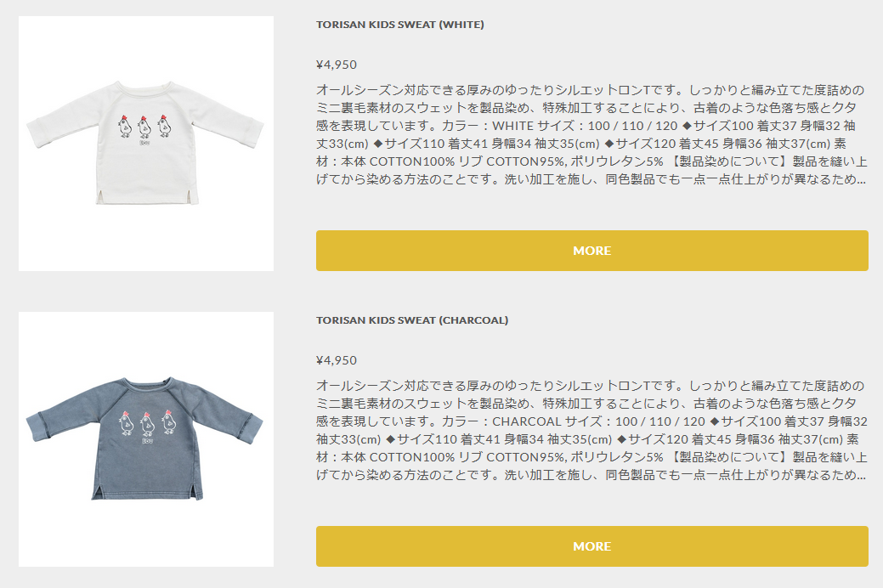Select the ¥4,950 price of white sweat
Viewport: 883px width, 588px height.
tap(337, 65)
